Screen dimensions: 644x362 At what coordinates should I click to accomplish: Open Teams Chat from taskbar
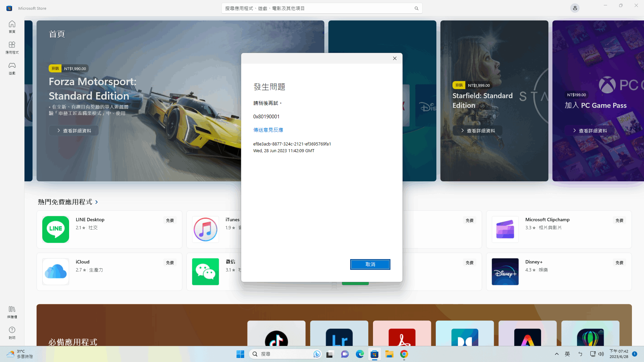pyautogui.click(x=345, y=354)
